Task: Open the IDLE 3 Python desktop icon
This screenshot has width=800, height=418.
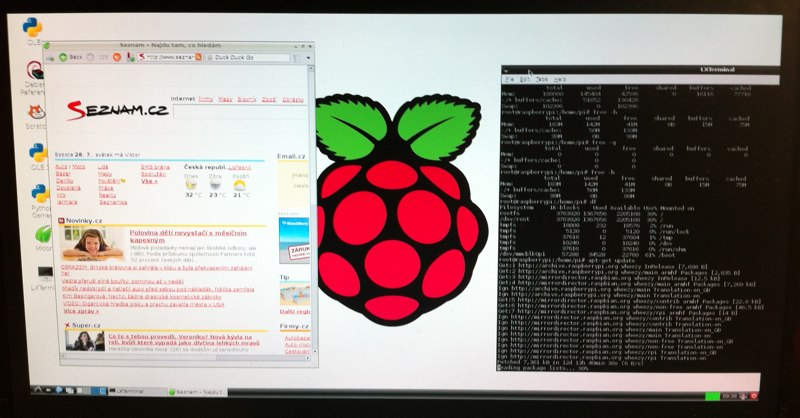Action: pos(37,153)
